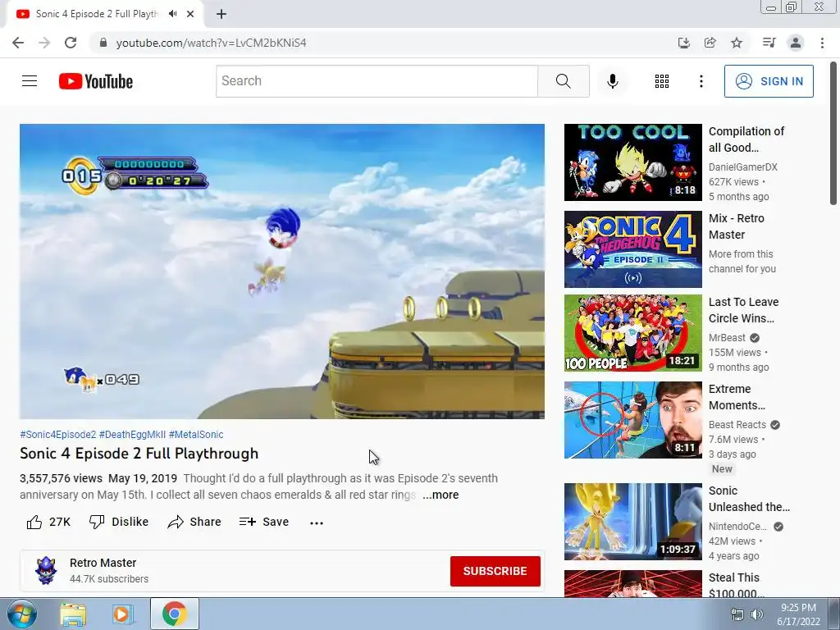Image resolution: width=840 pixels, height=630 pixels.
Task: Open the YouTube hamburger guide menu
Action: tap(30, 81)
